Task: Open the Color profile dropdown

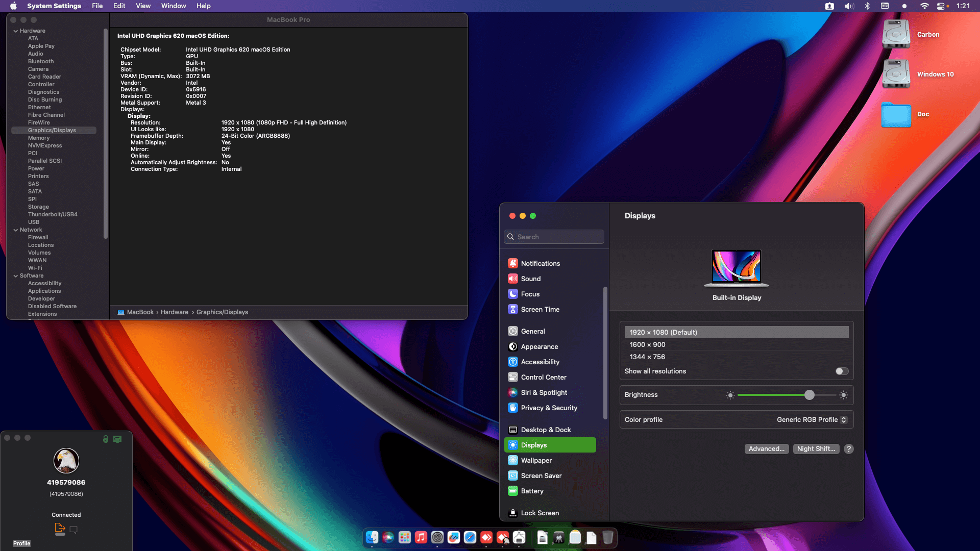Action: point(812,420)
